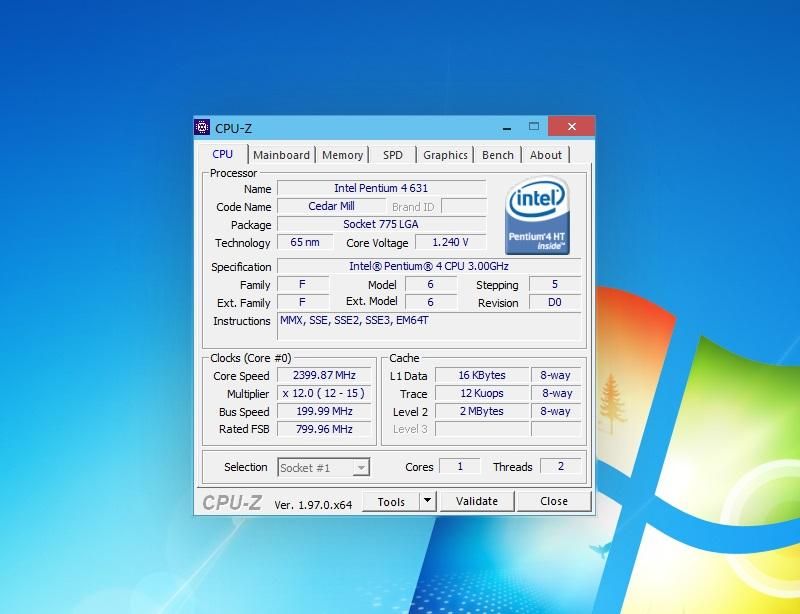The height and width of the screenshot is (614, 800).
Task: Click the code name value 'Cedar Mill'
Action: (331, 206)
